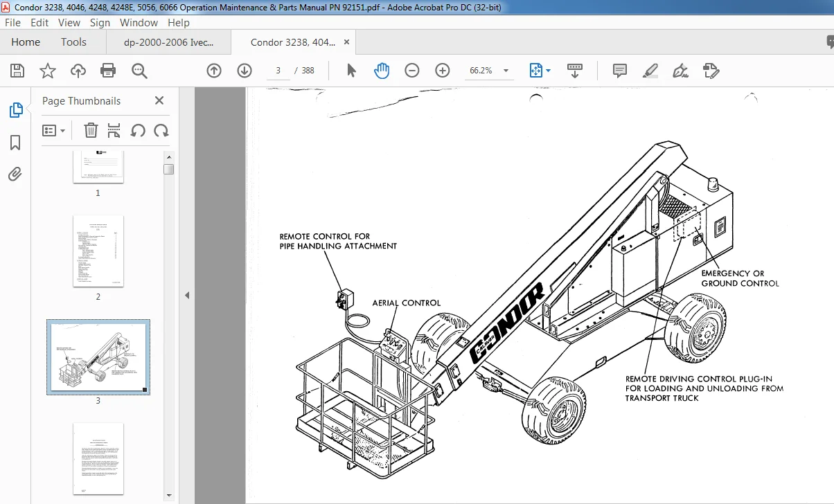The height and width of the screenshot is (504, 834).
Task: Open the thumbnails options dropdown menu
Action: (54, 130)
